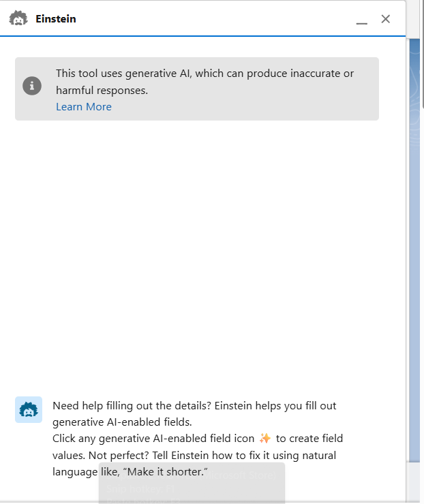Click the info icon in disclaimer banner
Image resolution: width=424 pixels, height=504 pixels.
click(32, 86)
